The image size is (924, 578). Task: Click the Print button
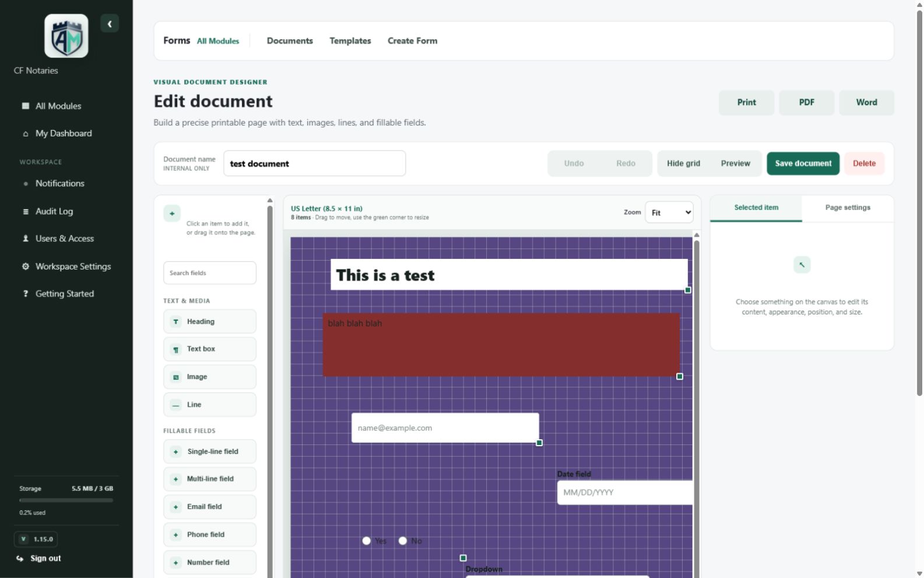pos(746,103)
